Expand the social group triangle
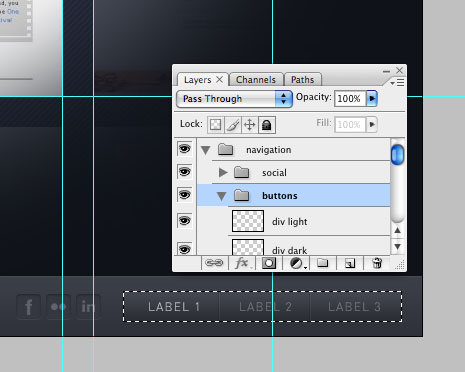465x372 pixels. click(223, 172)
